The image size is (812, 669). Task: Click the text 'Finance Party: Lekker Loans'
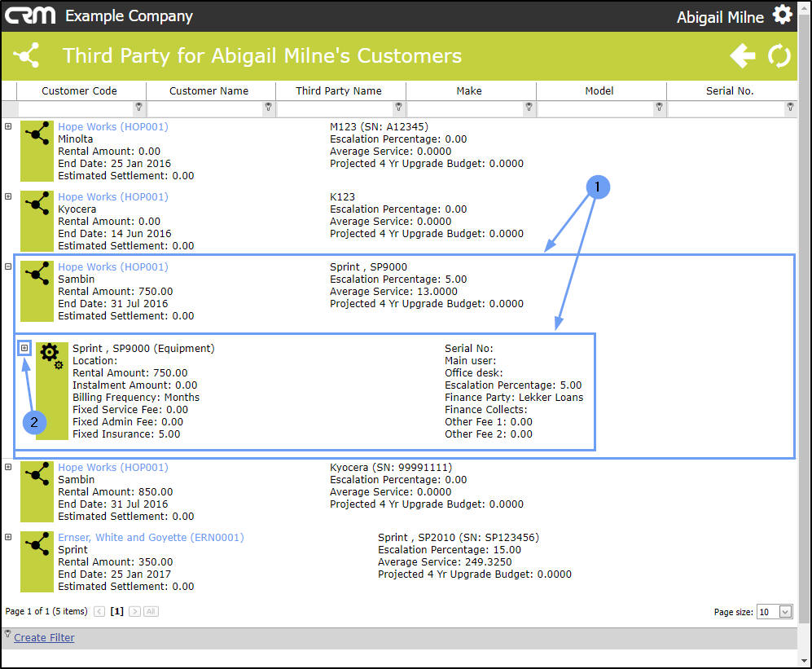514,397
